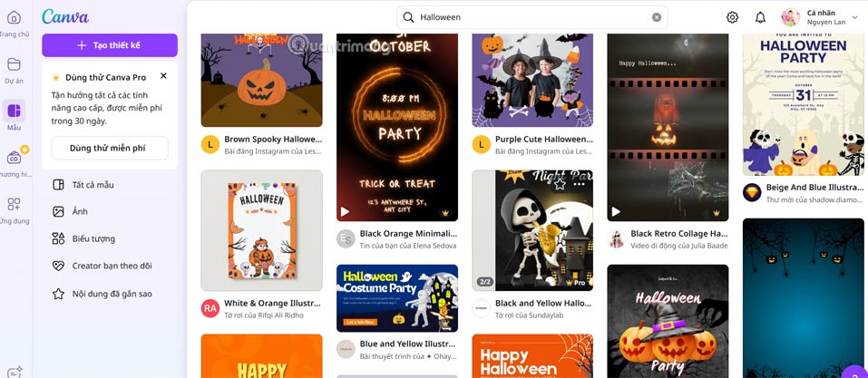Open the Dự án projects folder icon
Viewport: 868px width, 378px height.
coord(14,64)
